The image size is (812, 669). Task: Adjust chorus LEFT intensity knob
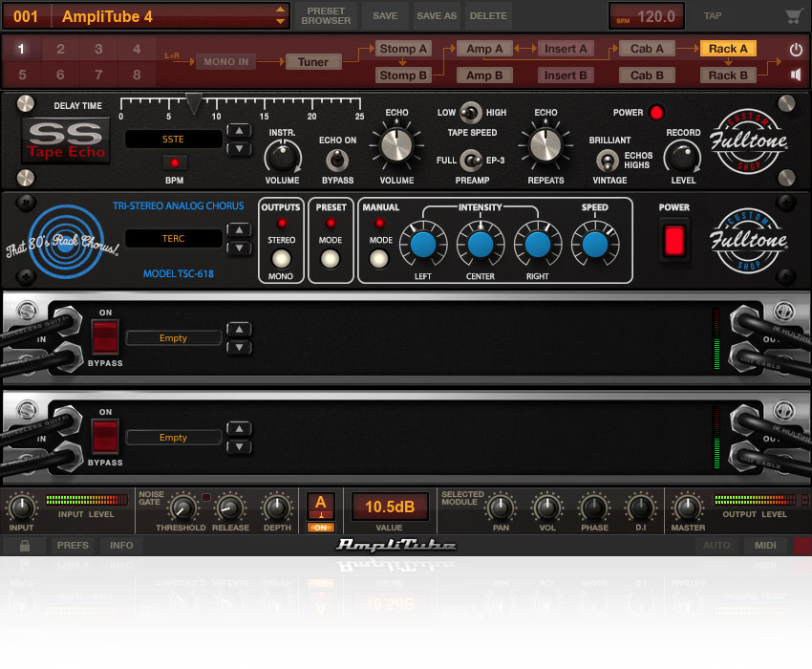point(423,245)
